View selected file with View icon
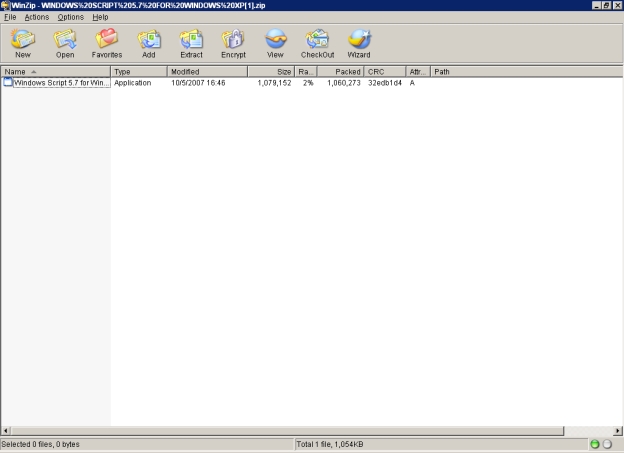The height and width of the screenshot is (453, 624). (275, 43)
